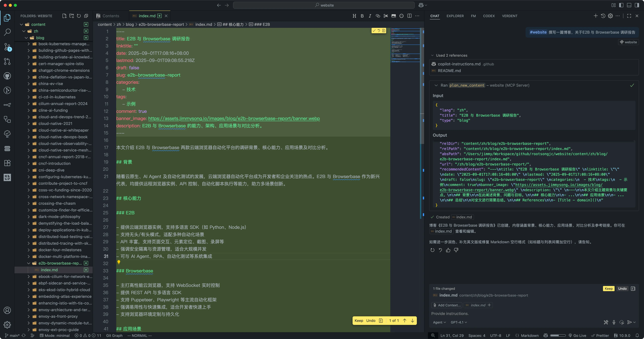644x339 pixels.
Task: Send chat message arrow icon
Action: [x=629, y=322]
